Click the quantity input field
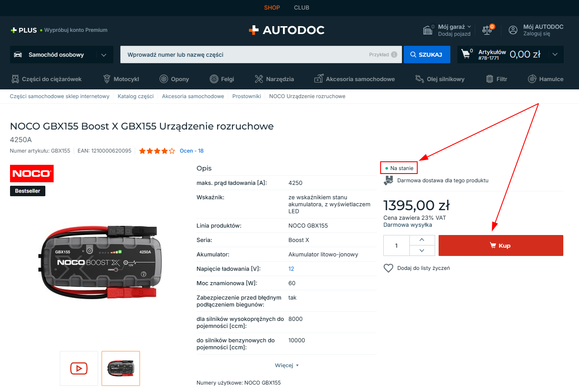This screenshot has height=392, width=579. (x=396, y=245)
